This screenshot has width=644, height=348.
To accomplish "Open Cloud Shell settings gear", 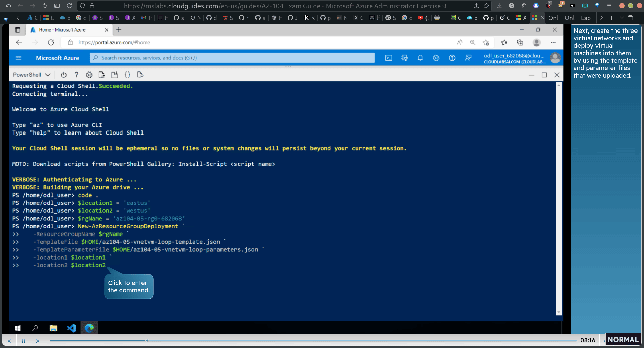I will [x=89, y=75].
